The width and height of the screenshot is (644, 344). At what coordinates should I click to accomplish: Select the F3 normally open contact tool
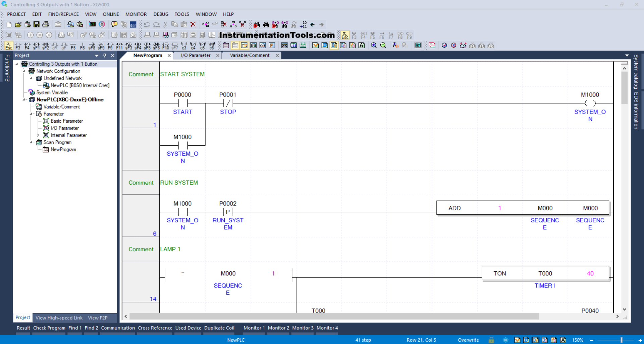pyautogui.click(x=18, y=46)
